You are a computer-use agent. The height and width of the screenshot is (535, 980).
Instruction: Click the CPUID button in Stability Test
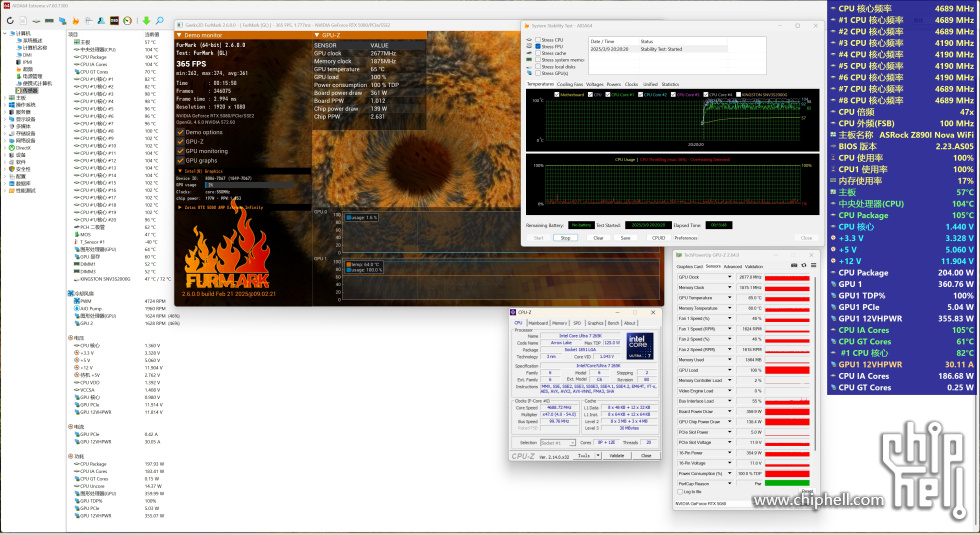pyautogui.click(x=658, y=238)
